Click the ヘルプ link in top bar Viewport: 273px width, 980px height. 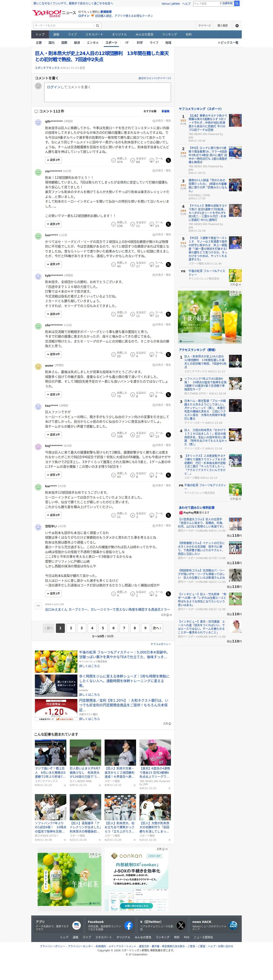186,3
